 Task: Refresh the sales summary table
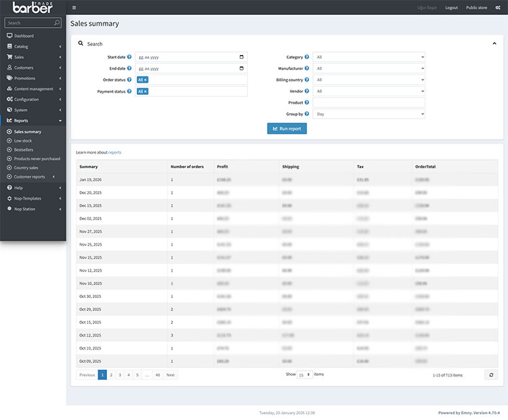491,375
